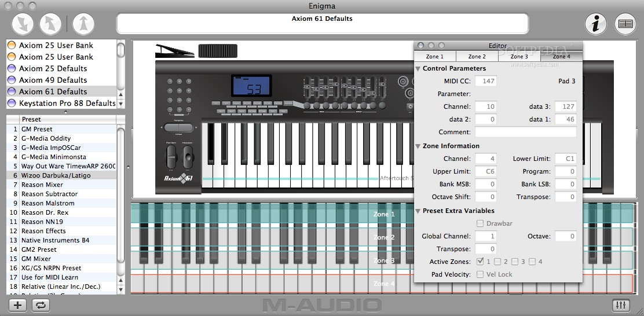Open the info button in toolbar

[596, 24]
